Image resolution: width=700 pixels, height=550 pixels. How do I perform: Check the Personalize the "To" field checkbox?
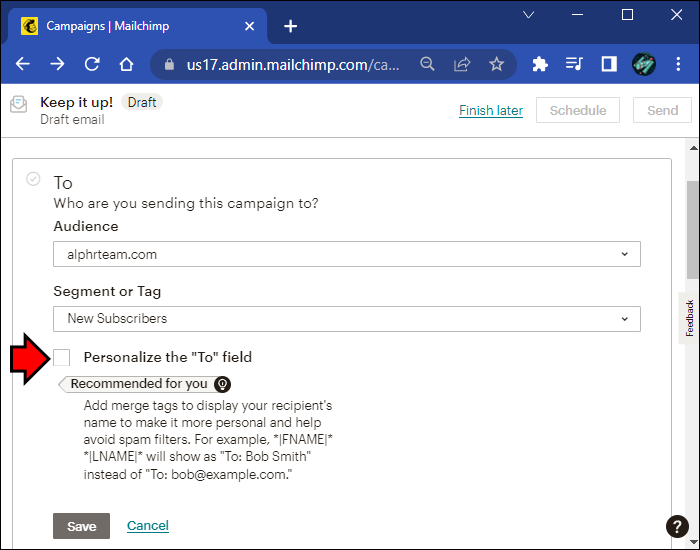click(x=62, y=357)
